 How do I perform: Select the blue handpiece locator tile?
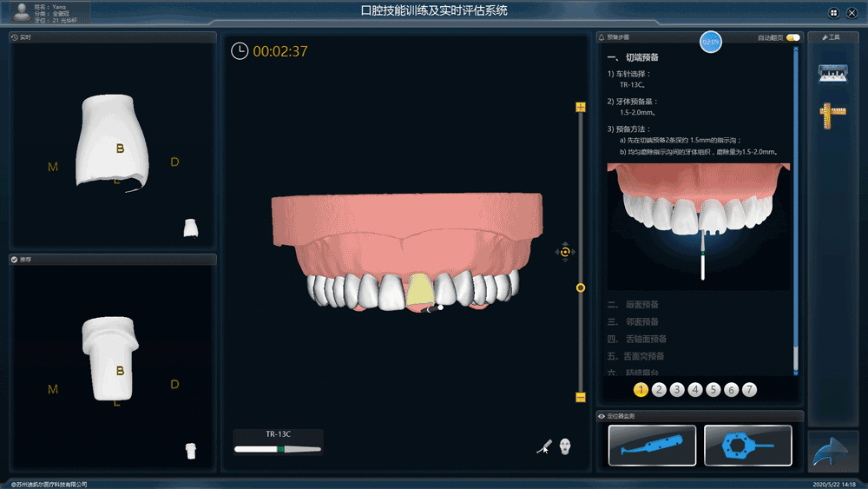[x=652, y=446]
